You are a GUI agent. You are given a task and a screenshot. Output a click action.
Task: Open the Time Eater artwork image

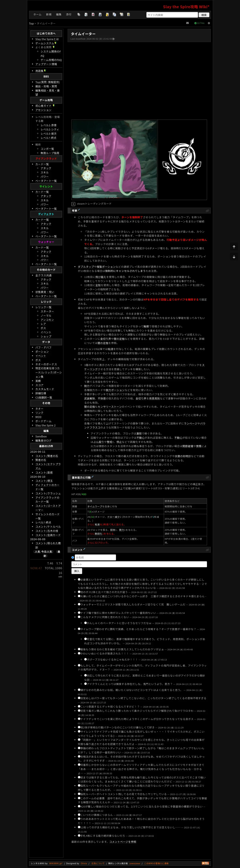tap(114, 159)
